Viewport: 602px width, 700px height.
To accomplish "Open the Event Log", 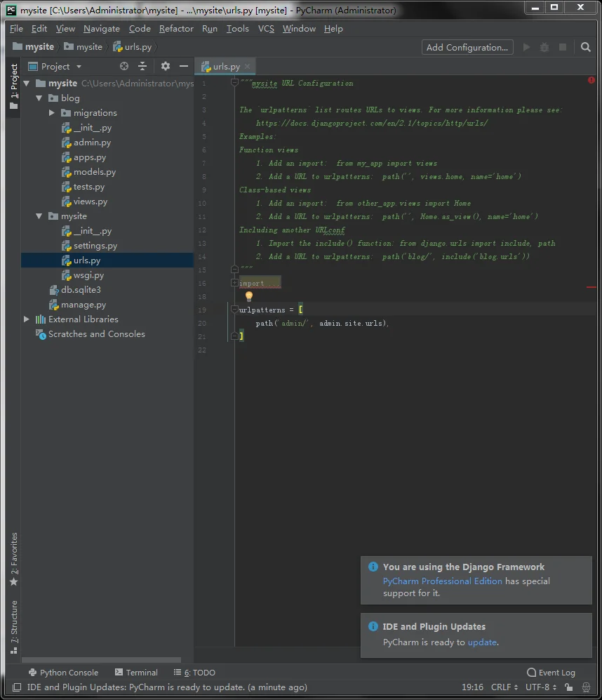I will pyautogui.click(x=551, y=673).
